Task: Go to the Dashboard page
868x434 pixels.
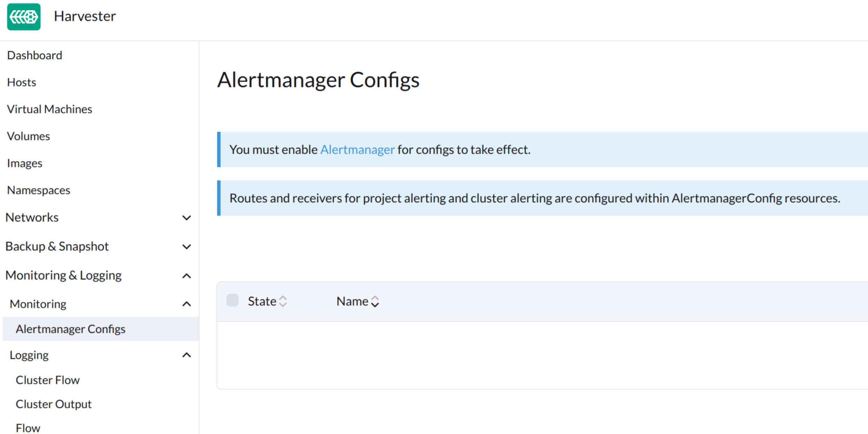Action: coord(34,55)
